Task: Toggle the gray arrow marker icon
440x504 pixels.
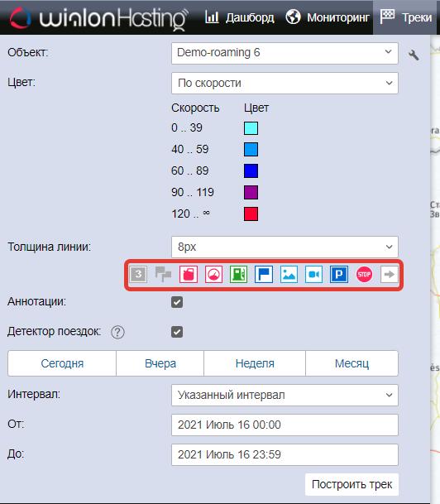Action: pos(390,275)
